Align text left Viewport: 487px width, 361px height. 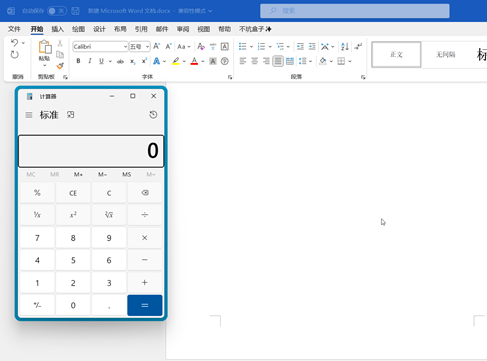pyautogui.click(x=243, y=61)
